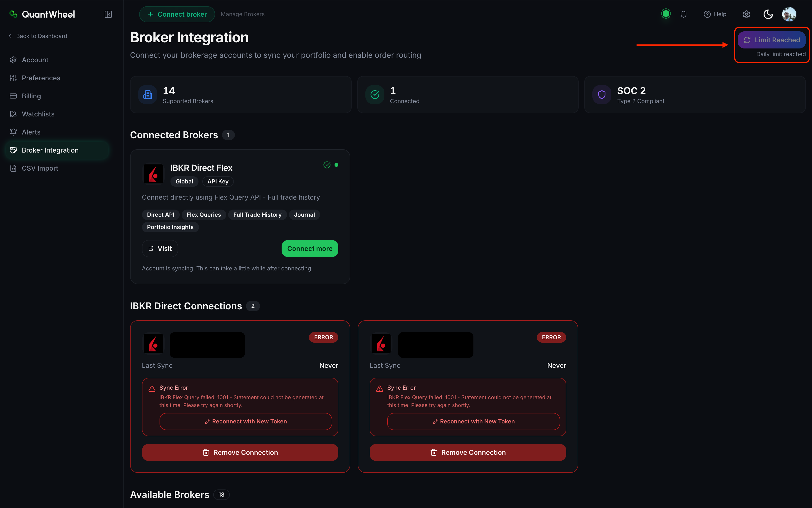Open Watchlists section
This screenshot has height=508, width=812.
click(57, 114)
